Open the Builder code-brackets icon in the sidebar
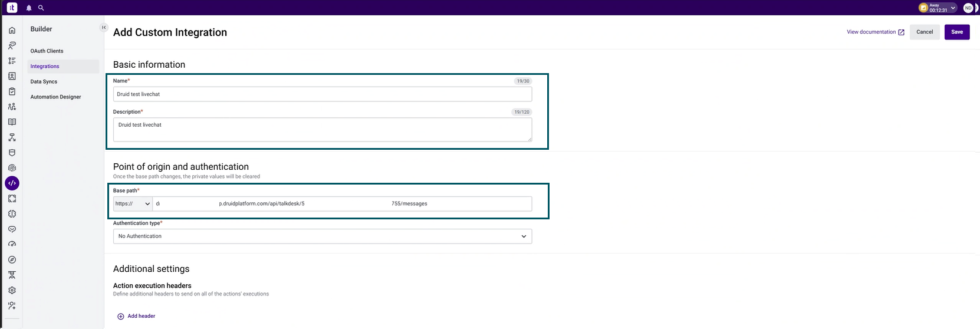The width and height of the screenshot is (980, 329). (12, 183)
